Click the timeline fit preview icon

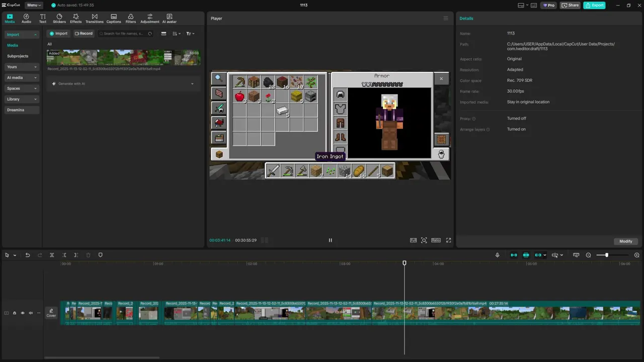[576, 255]
